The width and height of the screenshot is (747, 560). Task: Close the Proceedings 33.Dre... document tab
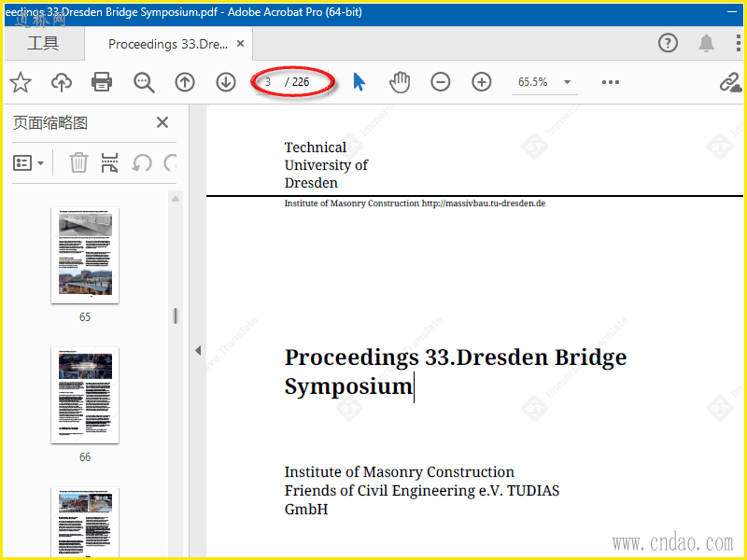pos(241,44)
